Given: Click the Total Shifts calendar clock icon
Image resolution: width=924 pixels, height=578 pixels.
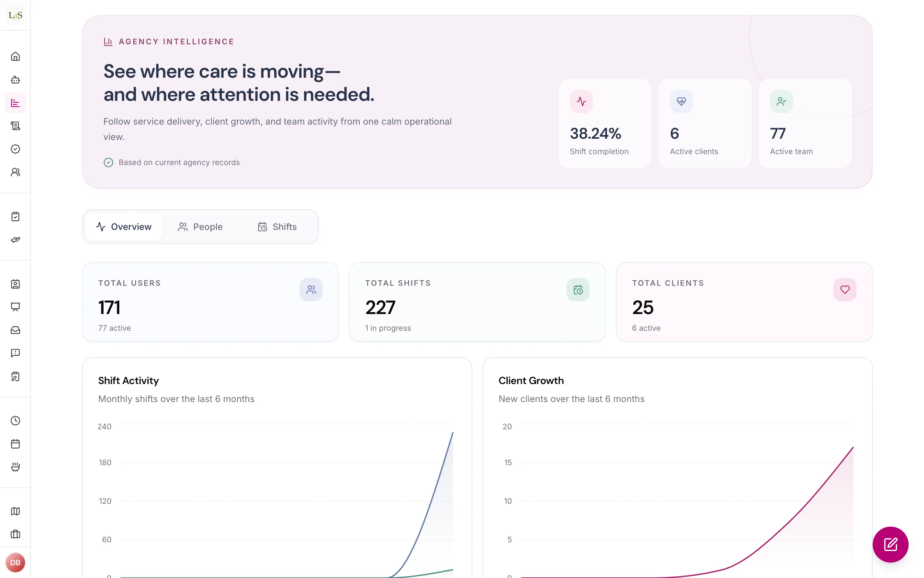Looking at the screenshot, I should coord(578,290).
